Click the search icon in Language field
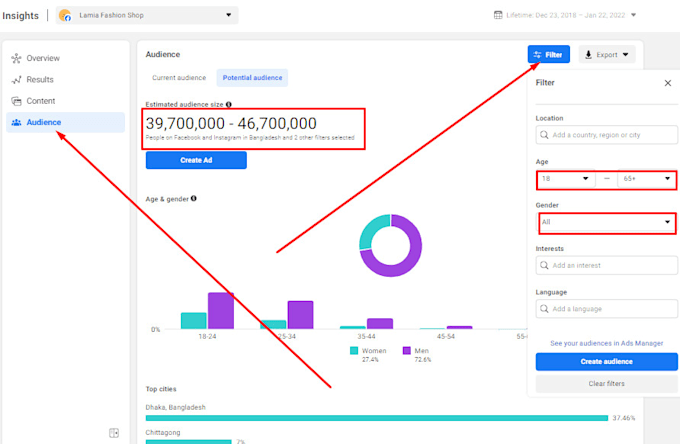Viewport: 680px width, 444px height. pos(544,309)
